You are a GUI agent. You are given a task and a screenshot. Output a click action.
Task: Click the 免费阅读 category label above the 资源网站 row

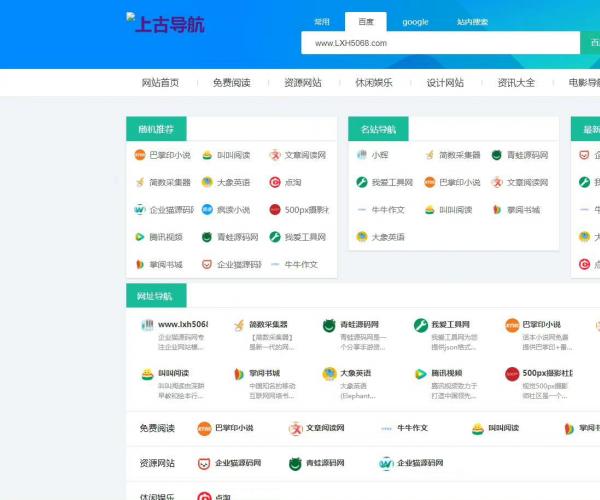[x=157, y=428]
